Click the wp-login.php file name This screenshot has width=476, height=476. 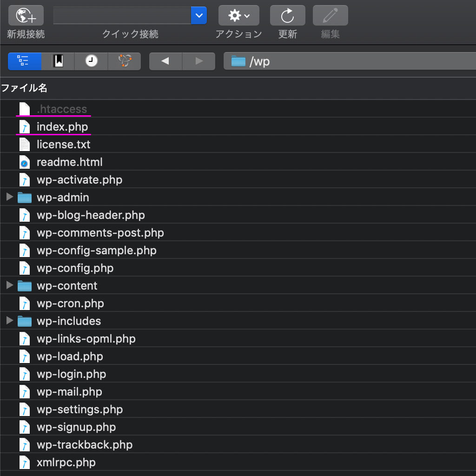coord(71,374)
